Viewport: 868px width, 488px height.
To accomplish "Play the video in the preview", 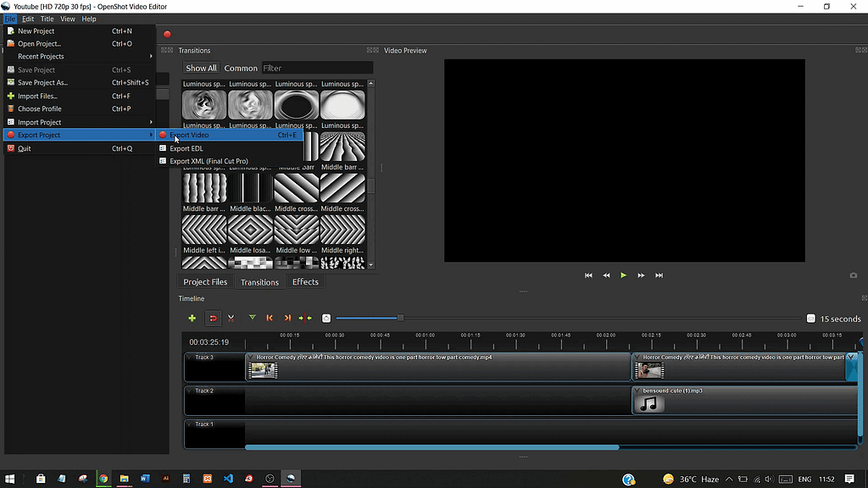I will pos(623,274).
